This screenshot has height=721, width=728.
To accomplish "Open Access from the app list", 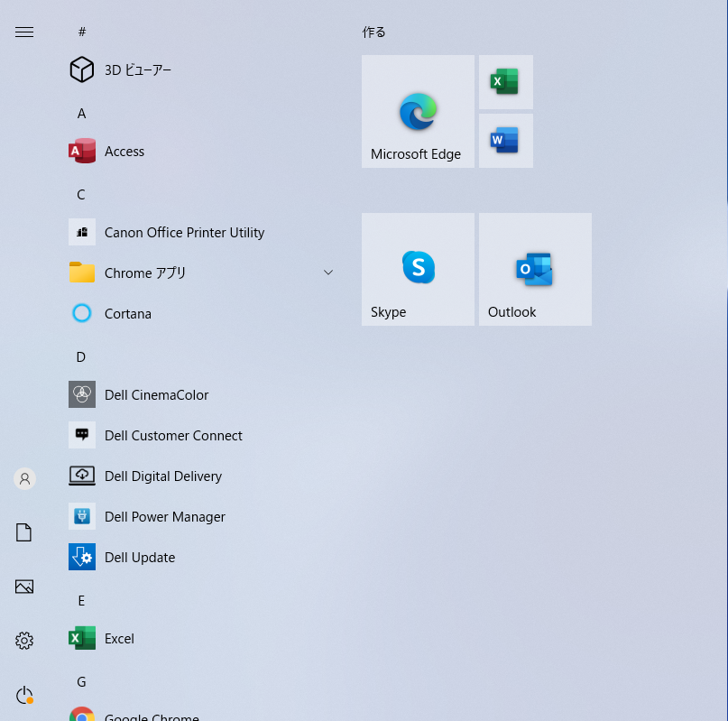I will click(x=124, y=151).
